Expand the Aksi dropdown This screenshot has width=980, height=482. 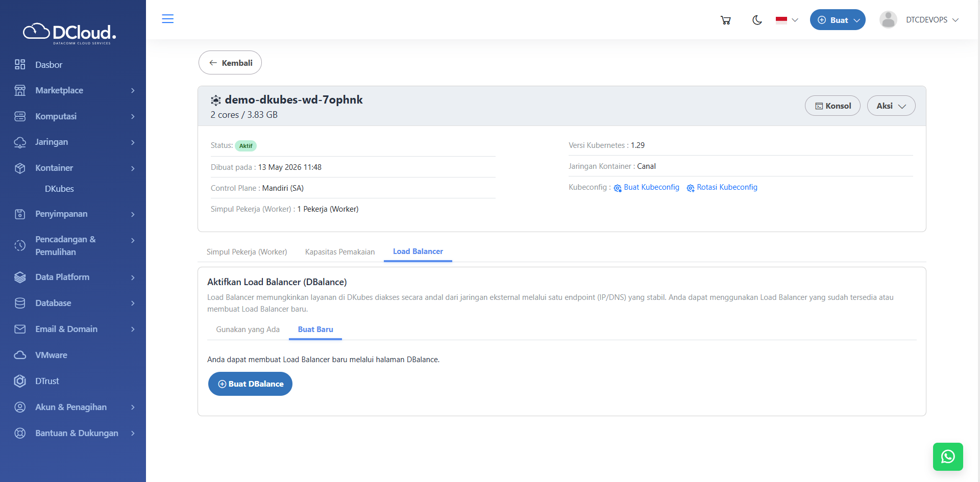pos(891,106)
